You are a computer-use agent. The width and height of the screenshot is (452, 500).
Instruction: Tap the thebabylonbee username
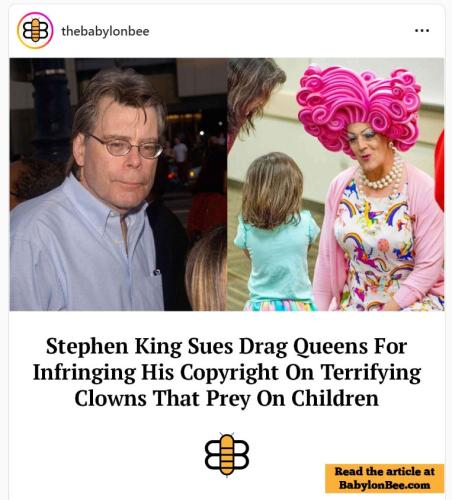pyautogui.click(x=105, y=31)
